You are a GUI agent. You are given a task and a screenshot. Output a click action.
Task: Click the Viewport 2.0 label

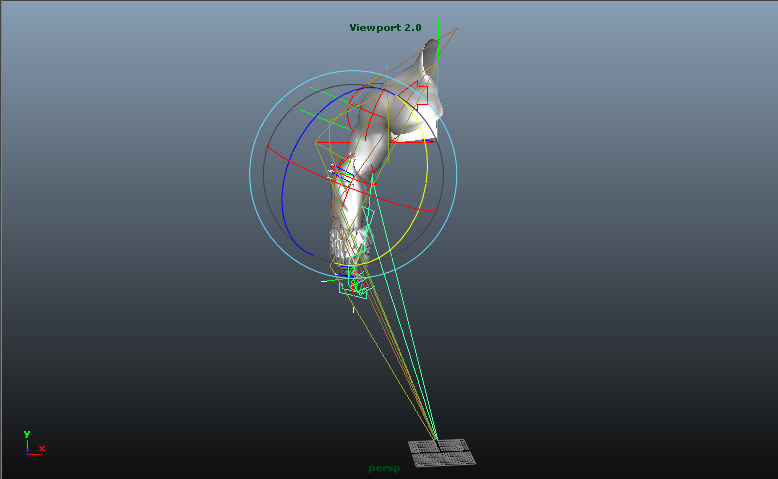coord(386,28)
